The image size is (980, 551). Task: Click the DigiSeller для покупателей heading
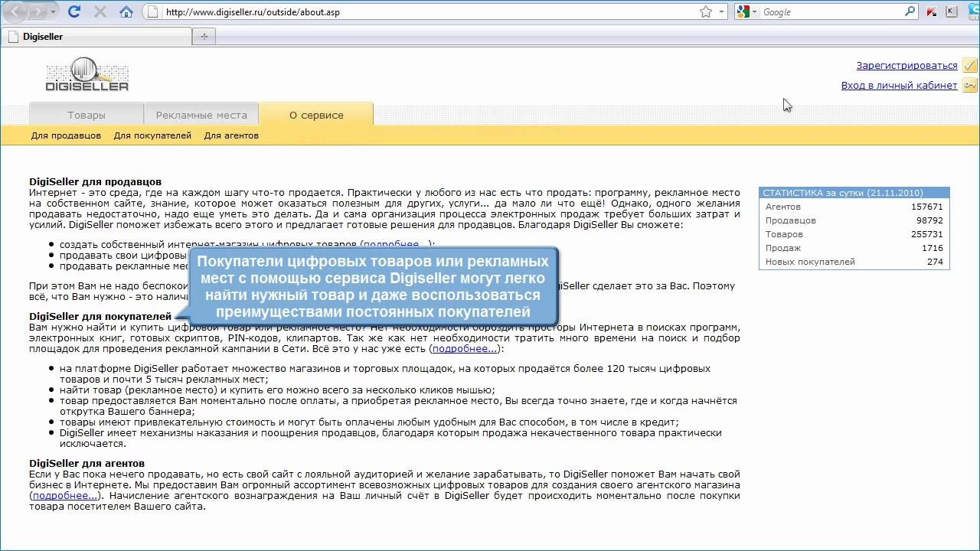100,316
